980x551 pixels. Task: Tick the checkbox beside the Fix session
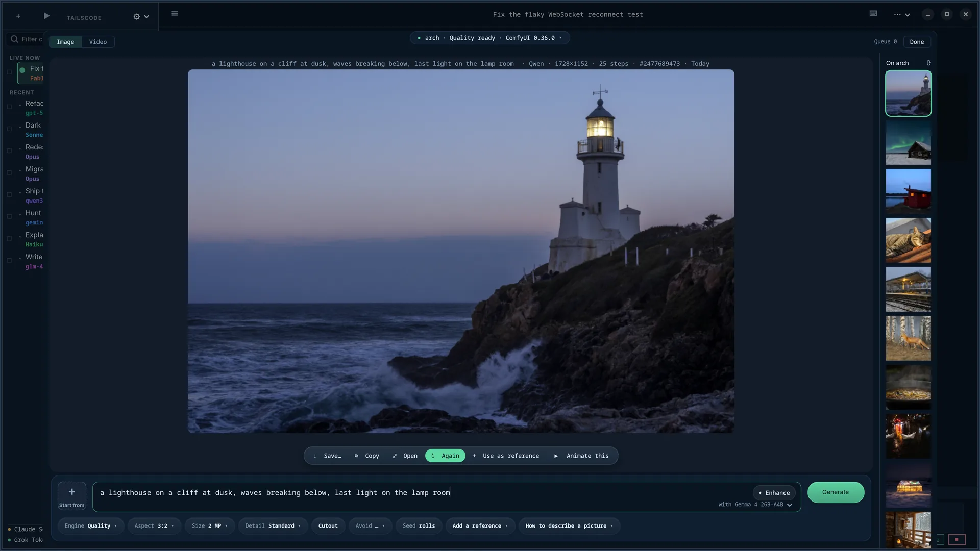pos(9,72)
